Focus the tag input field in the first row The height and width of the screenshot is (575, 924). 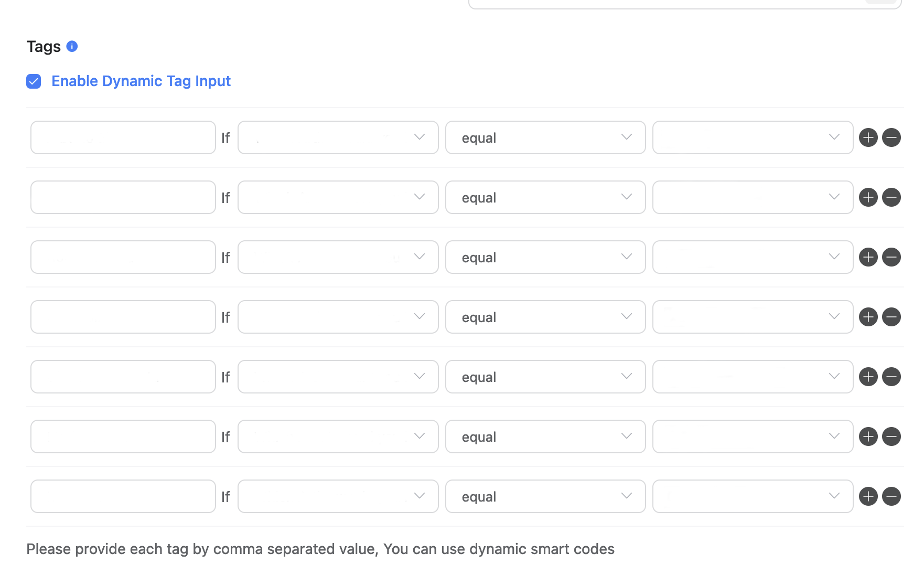coord(123,137)
